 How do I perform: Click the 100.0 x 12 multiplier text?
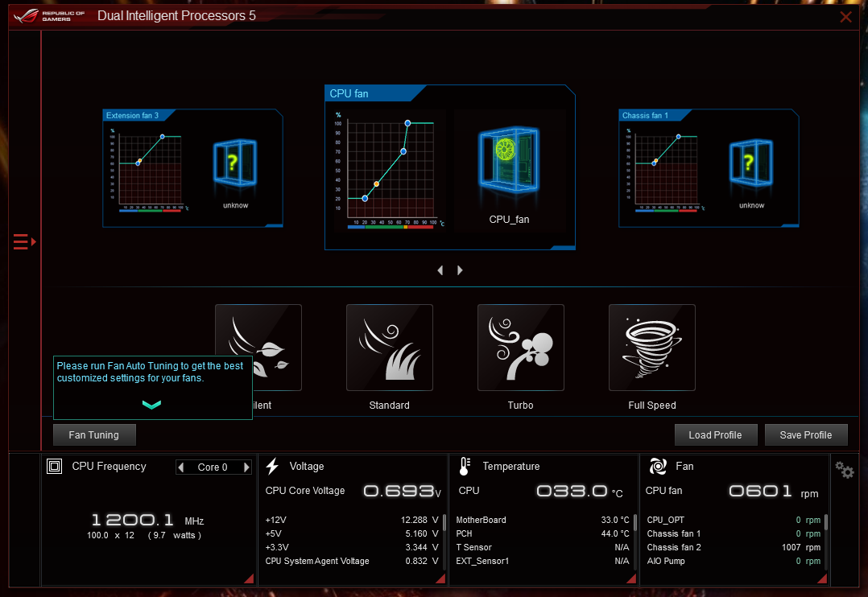point(111,536)
